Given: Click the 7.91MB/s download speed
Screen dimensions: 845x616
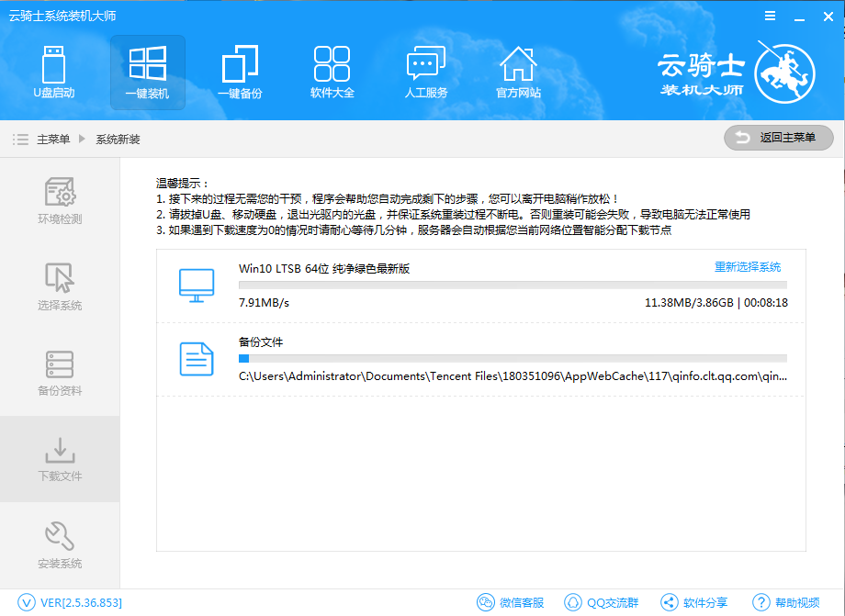Looking at the screenshot, I should coord(265,303).
